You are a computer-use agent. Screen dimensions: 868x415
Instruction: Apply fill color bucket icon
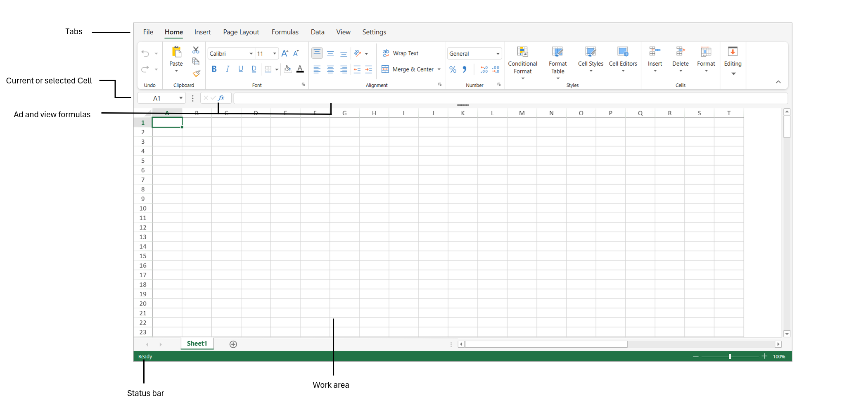pyautogui.click(x=288, y=69)
